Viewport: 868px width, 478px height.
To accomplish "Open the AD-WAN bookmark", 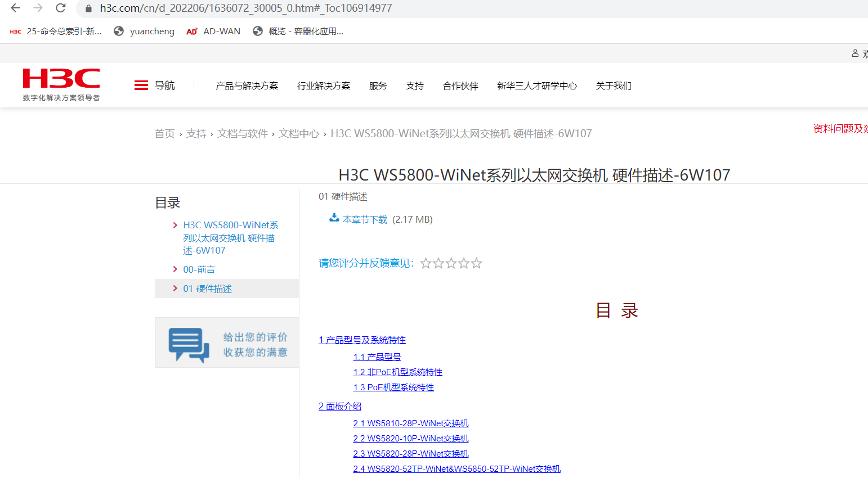I will click(x=213, y=31).
